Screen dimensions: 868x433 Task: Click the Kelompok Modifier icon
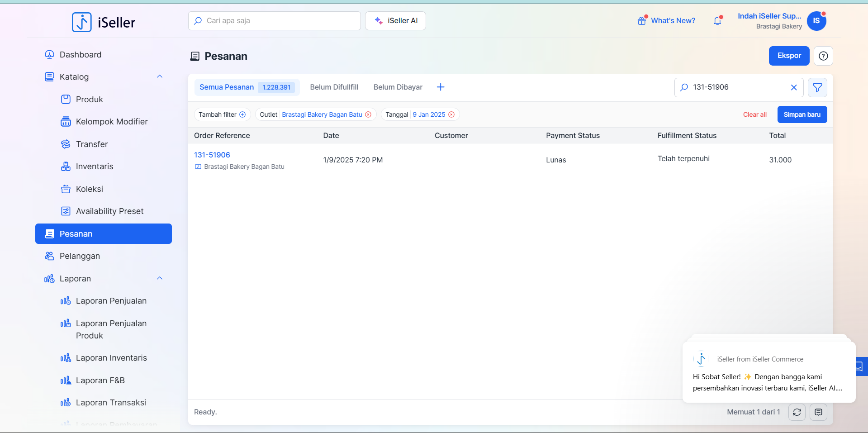point(66,122)
